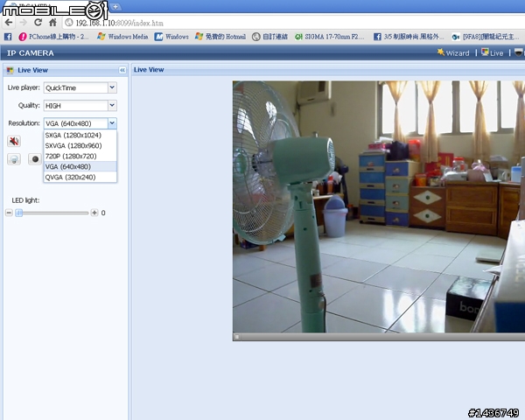Go to the browser Home icon
525x420 pixels.
pos(52,23)
